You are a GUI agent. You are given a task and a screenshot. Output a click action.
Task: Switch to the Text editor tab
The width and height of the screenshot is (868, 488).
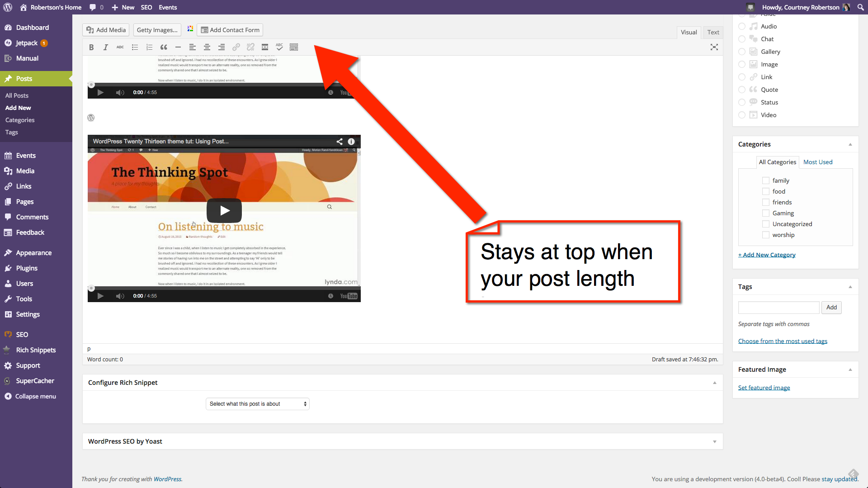tap(713, 32)
